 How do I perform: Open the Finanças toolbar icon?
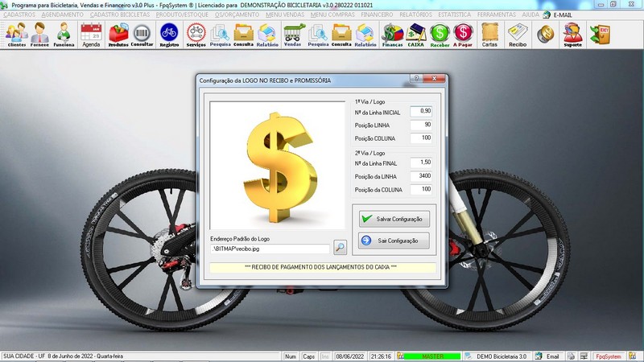392,35
